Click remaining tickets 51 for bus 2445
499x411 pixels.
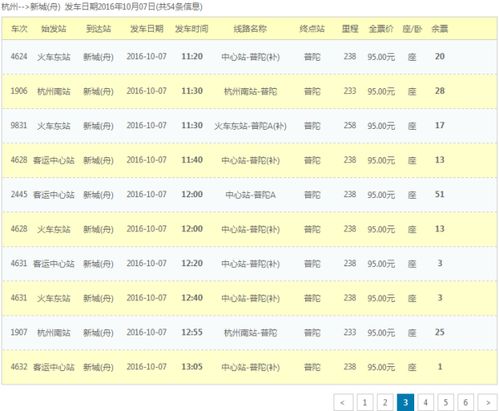(440, 194)
